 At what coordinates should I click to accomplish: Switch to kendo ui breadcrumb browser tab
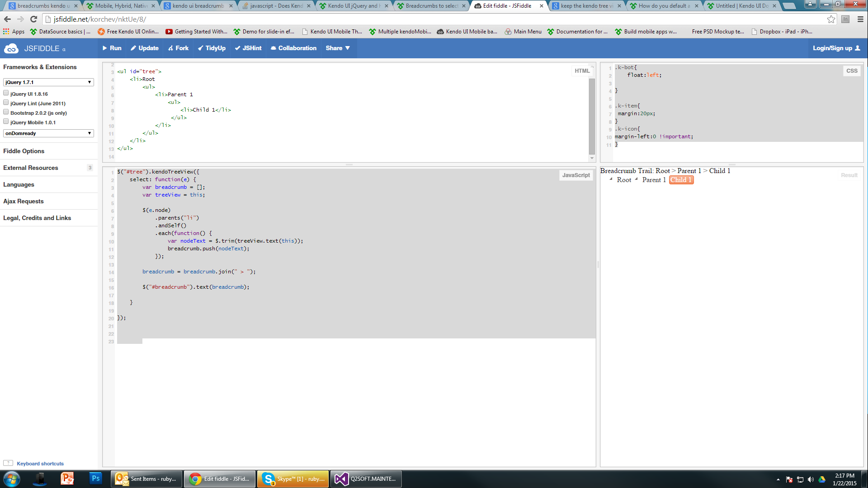click(x=198, y=6)
